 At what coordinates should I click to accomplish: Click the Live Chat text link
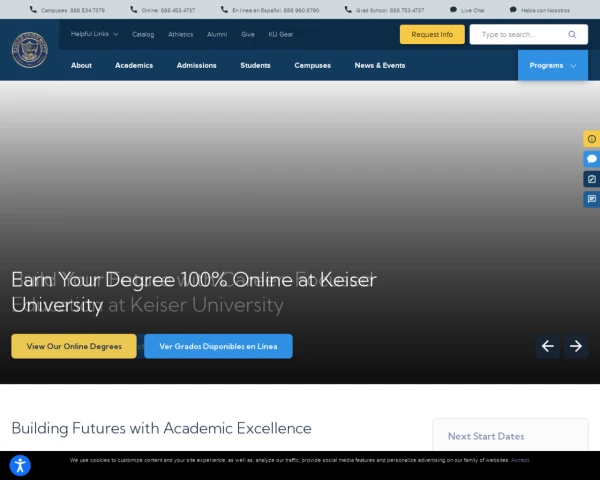[473, 10]
